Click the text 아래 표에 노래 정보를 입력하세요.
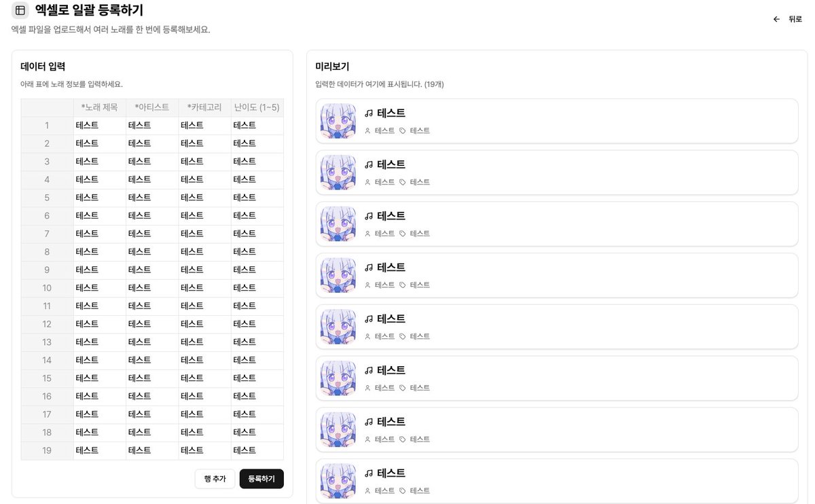815x504 pixels. click(x=71, y=84)
